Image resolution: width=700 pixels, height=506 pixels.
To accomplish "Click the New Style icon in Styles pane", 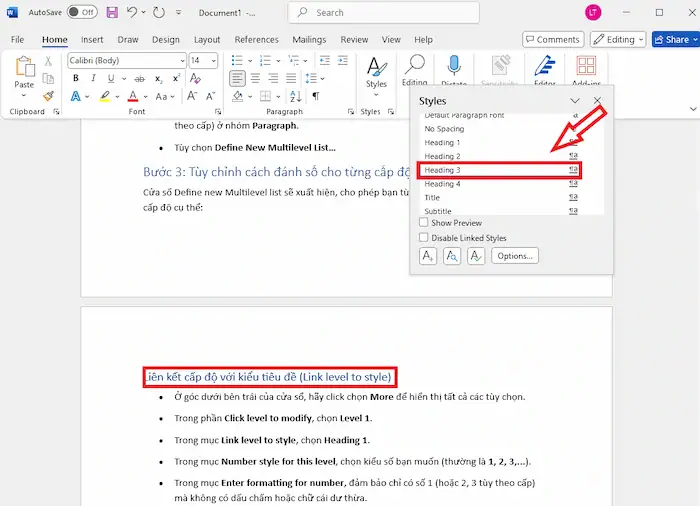I will (x=428, y=256).
